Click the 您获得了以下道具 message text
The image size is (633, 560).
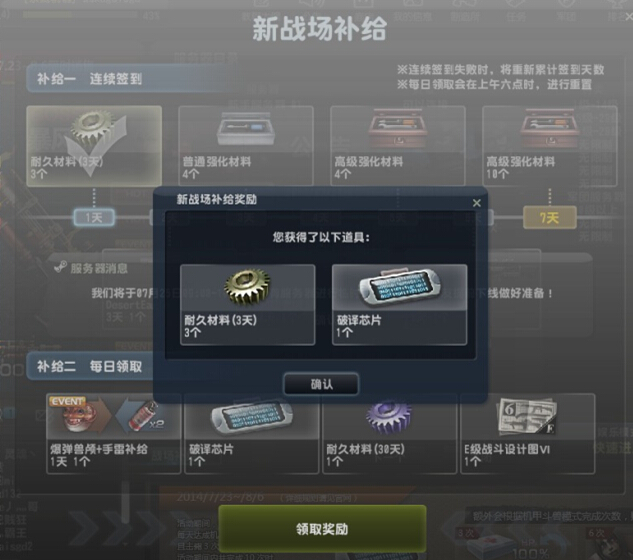(321, 237)
